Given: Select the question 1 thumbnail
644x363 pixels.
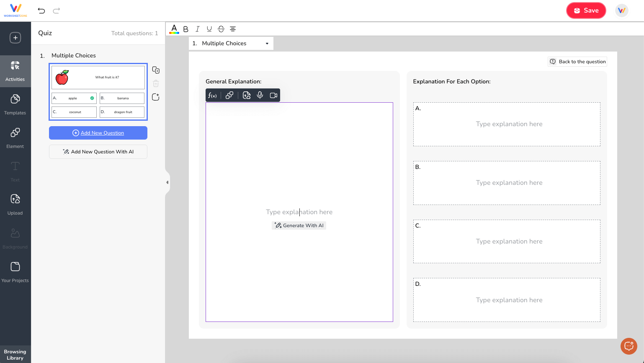Looking at the screenshot, I should [x=98, y=92].
